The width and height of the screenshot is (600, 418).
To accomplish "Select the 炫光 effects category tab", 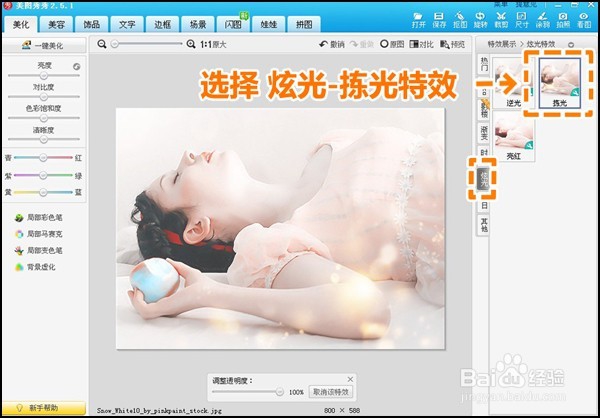I will (x=484, y=179).
